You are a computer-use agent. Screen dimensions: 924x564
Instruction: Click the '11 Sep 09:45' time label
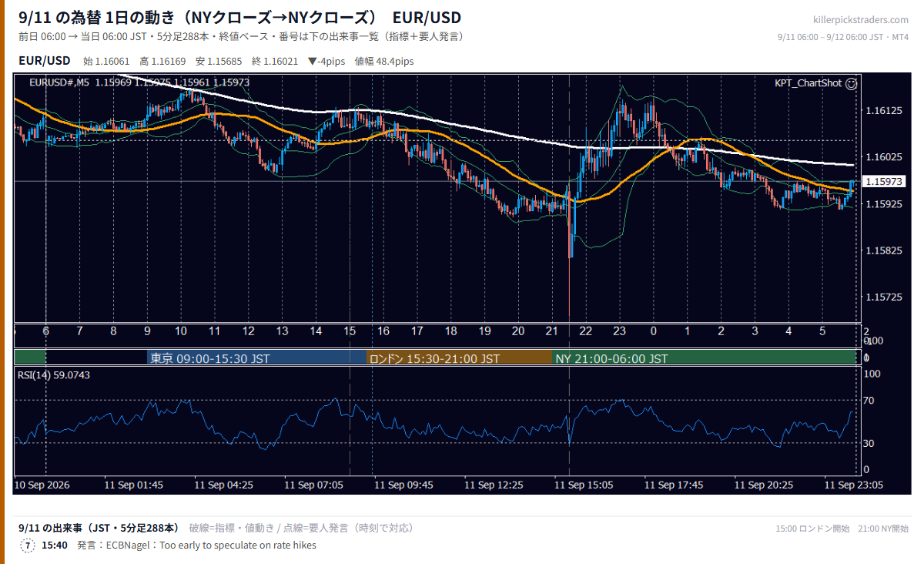(x=403, y=485)
